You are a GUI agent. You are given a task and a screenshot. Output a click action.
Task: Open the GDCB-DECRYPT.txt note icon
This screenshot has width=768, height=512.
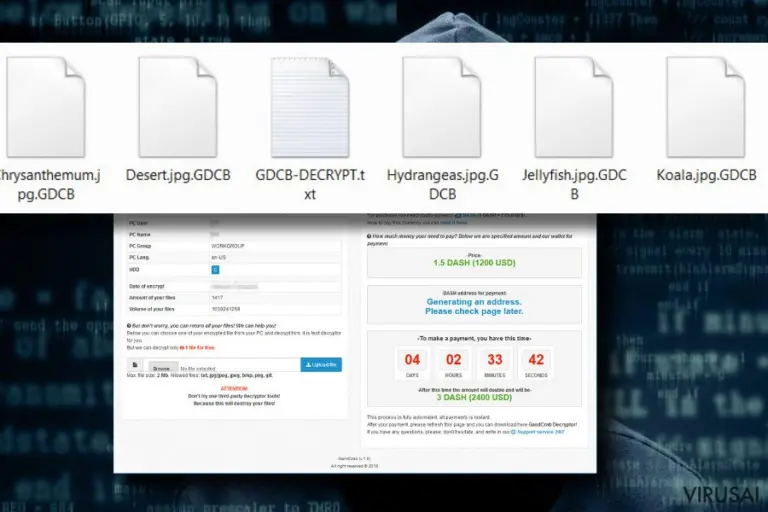point(310,107)
